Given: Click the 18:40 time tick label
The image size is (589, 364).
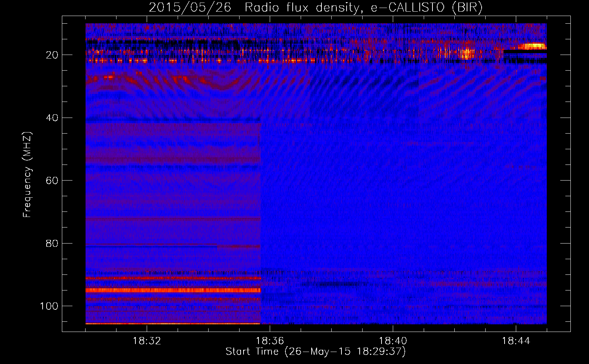Looking at the screenshot, I should click(x=393, y=341).
